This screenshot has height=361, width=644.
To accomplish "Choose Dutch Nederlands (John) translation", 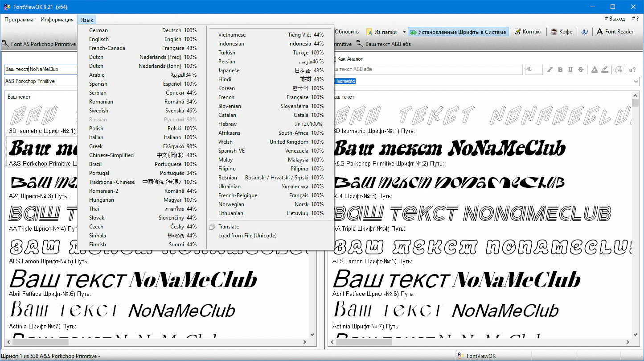I will tap(142, 66).
